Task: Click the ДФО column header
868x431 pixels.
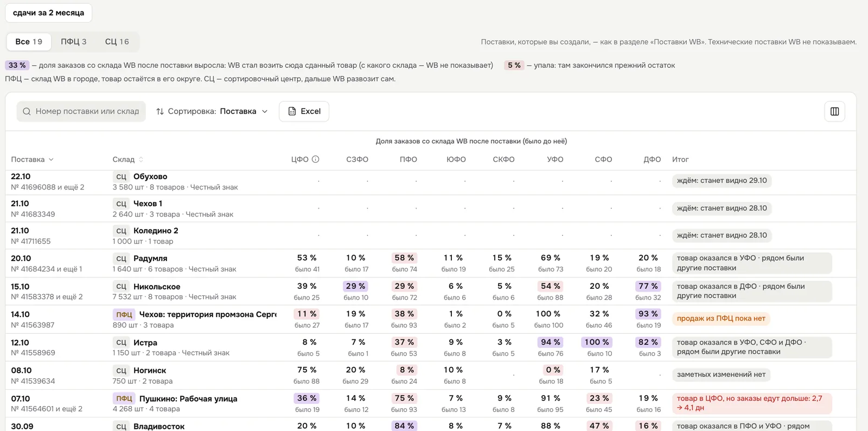Action: pyautogui.click(x=652, y=160)
